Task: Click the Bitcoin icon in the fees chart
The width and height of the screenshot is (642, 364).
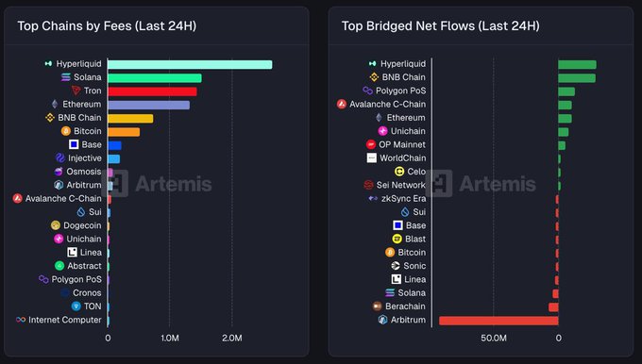Action: (66, 131)
